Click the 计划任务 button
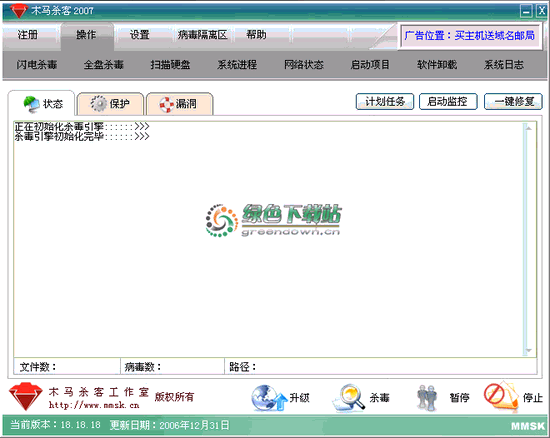550x438 pixels. (385, 102)
